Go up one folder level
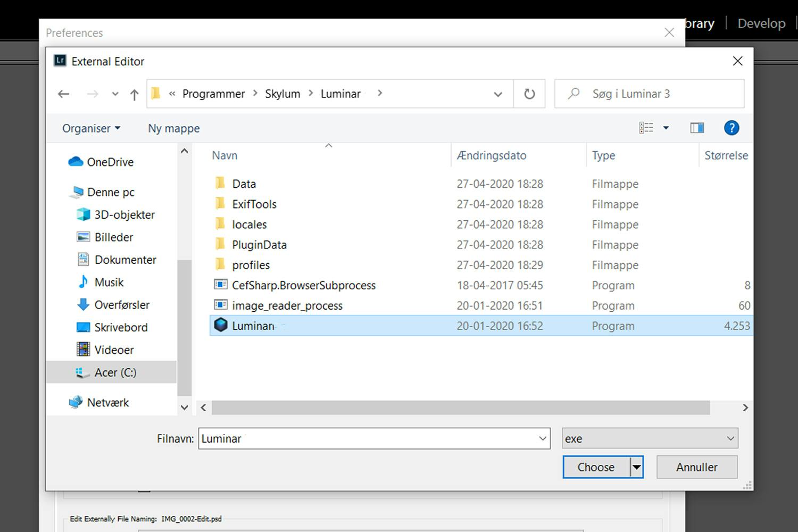Image resolution: width=798 pixels, height=532 pixels. pyautogui.click(x=134, y=94)
